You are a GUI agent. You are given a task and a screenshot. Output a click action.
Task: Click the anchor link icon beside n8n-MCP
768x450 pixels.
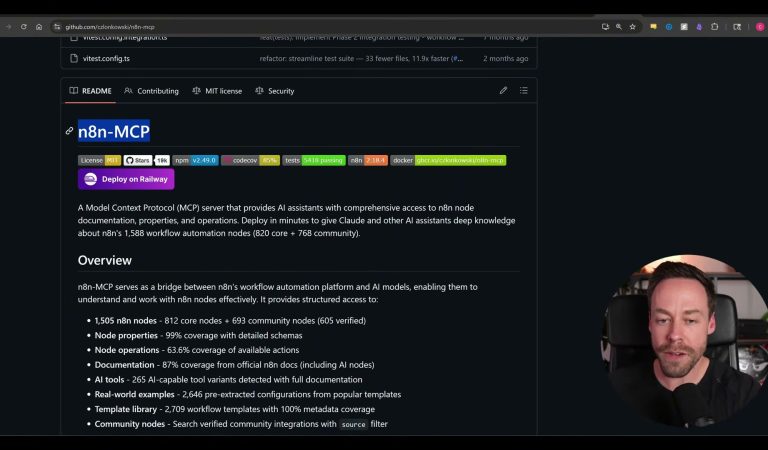point(70,131)
